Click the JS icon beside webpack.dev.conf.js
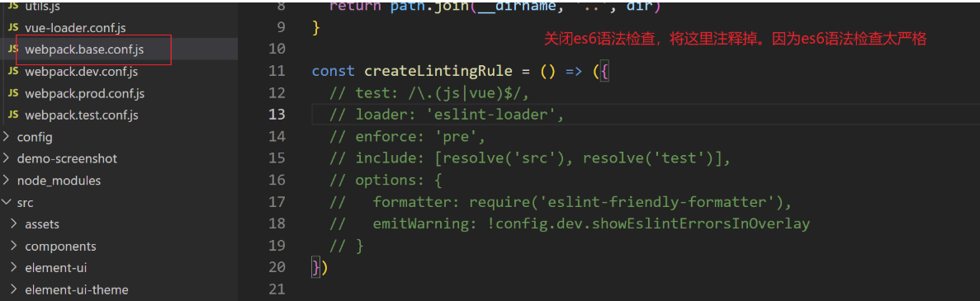 (12, 72)
